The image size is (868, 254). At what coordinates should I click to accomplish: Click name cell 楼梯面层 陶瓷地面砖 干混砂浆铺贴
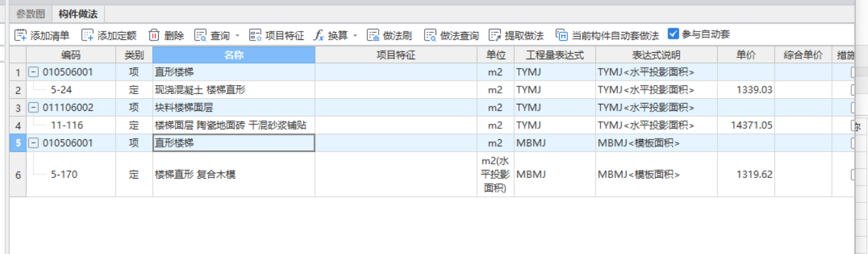click(x=234, y=125)
